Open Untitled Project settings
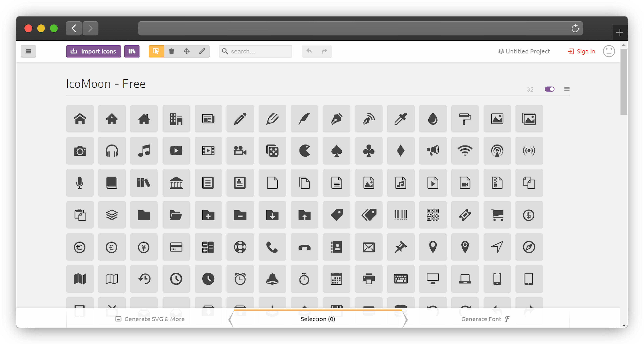The width and height of the screenshot is (644, 344). pos(524,51)
